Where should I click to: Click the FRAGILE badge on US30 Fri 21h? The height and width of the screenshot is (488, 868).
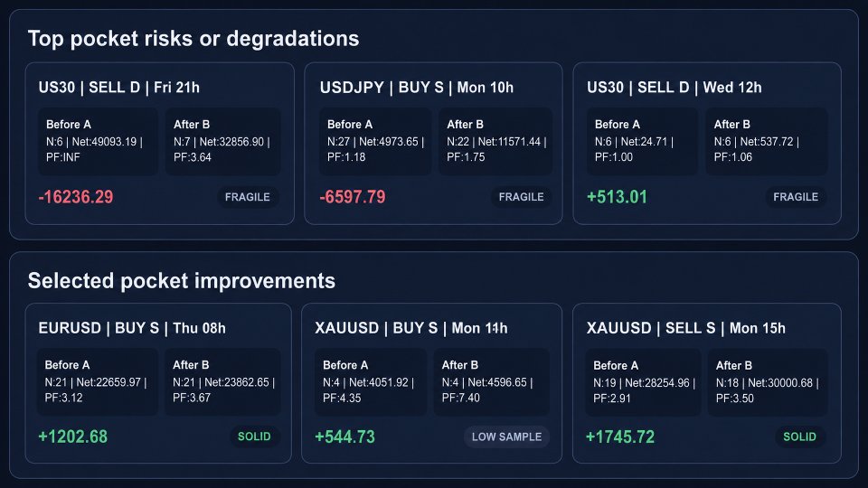[x=248, y=197]
